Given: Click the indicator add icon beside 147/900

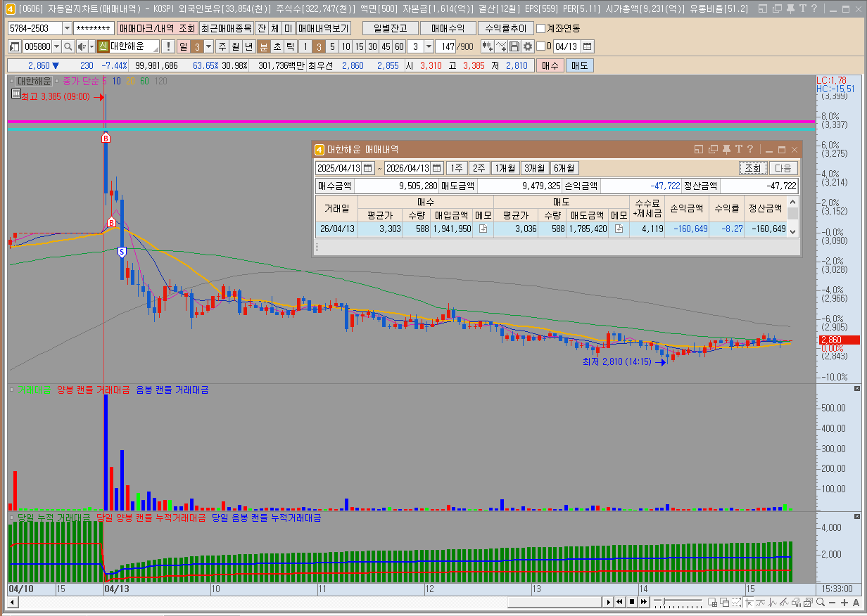Looking at the screenshot, I should pyautogui.click(x=487, y=46).
